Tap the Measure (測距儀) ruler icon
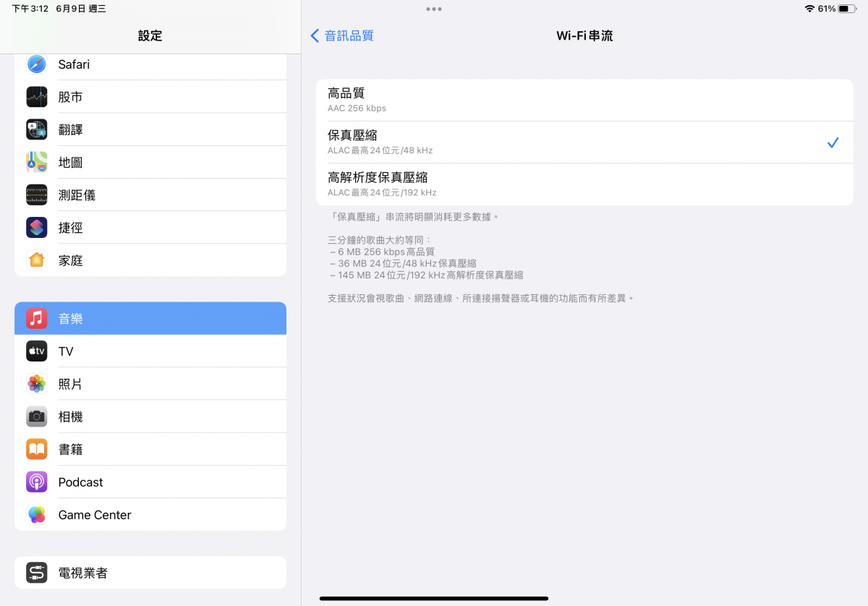The width and height of the screenshot is (868, 606). [37, 195]
